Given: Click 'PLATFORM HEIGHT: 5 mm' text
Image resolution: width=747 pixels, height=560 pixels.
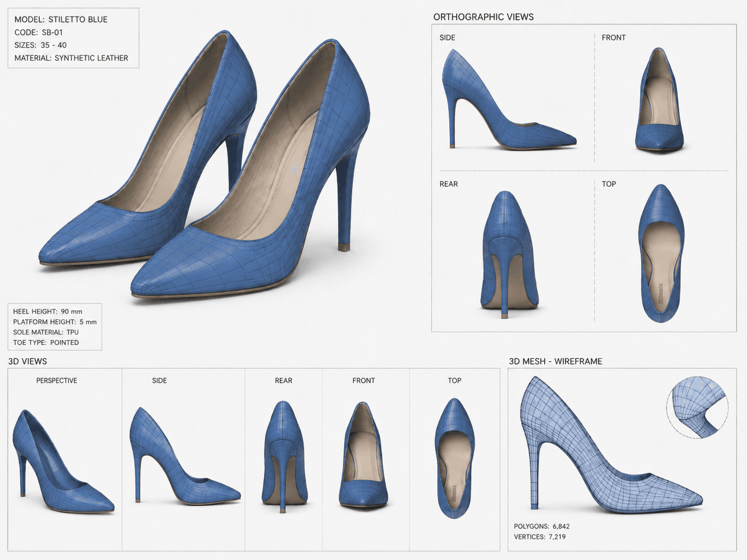Looking at the screenshot, I should [x=55, y=322].
